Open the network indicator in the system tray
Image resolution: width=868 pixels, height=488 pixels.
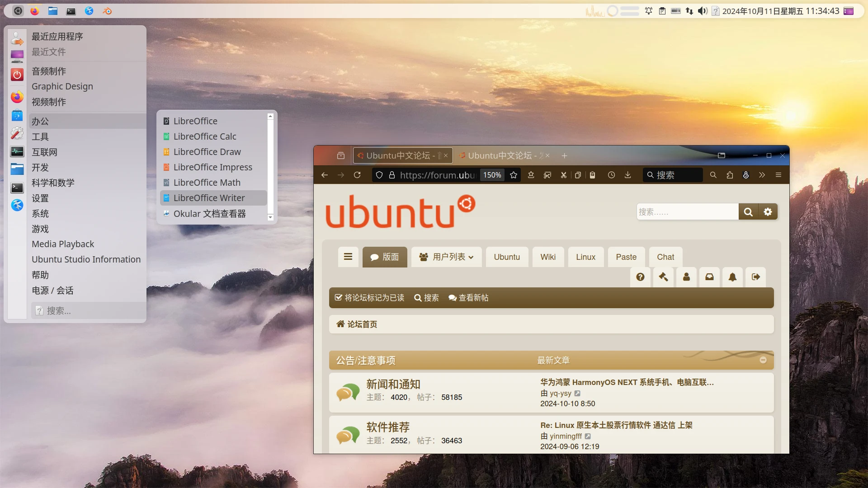689,11
